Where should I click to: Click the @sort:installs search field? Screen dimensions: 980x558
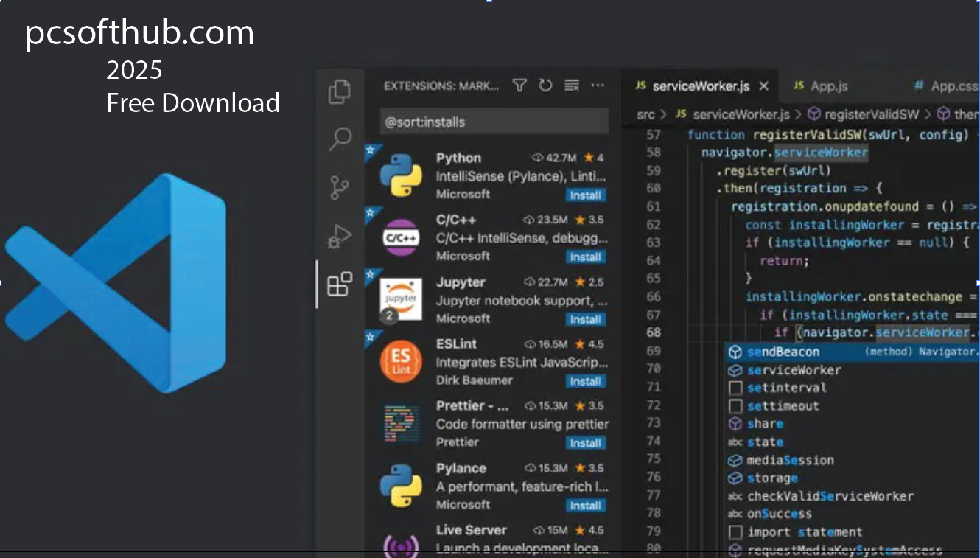(494, 122)
